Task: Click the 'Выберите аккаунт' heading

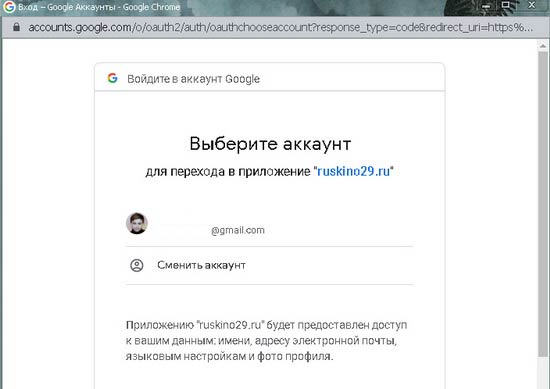Action: [x=270, y=143]
